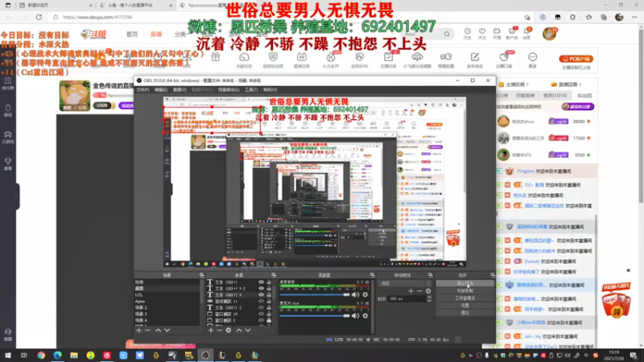The image size is (644, 362).
Task: Open microphone/Aux settings gear
Action: 365,315
